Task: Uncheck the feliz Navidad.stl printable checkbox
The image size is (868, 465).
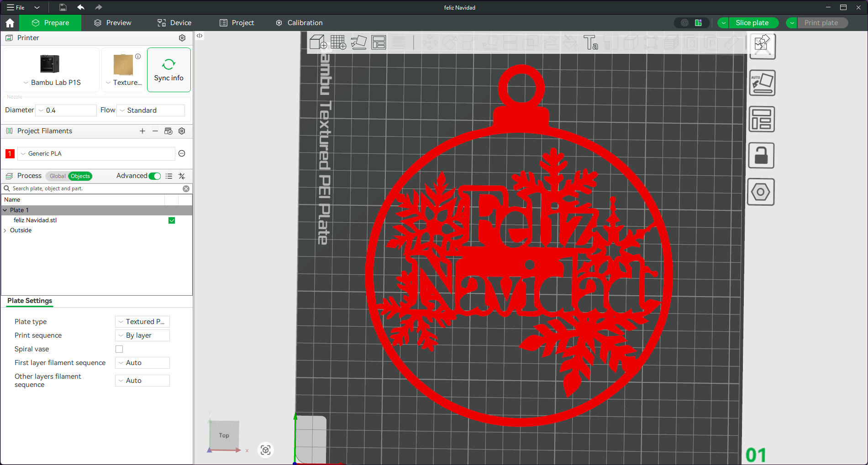Action: click(172, 220)
